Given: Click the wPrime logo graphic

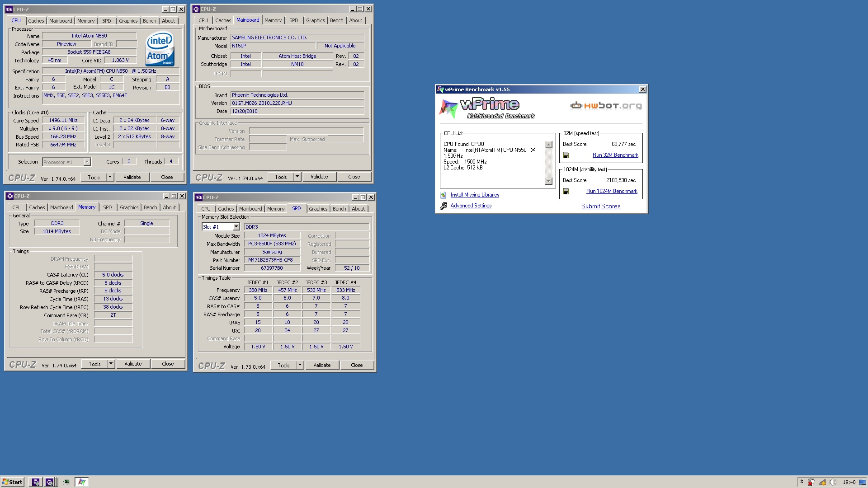Looking at the screenshot, I should [x=486, y=108].
